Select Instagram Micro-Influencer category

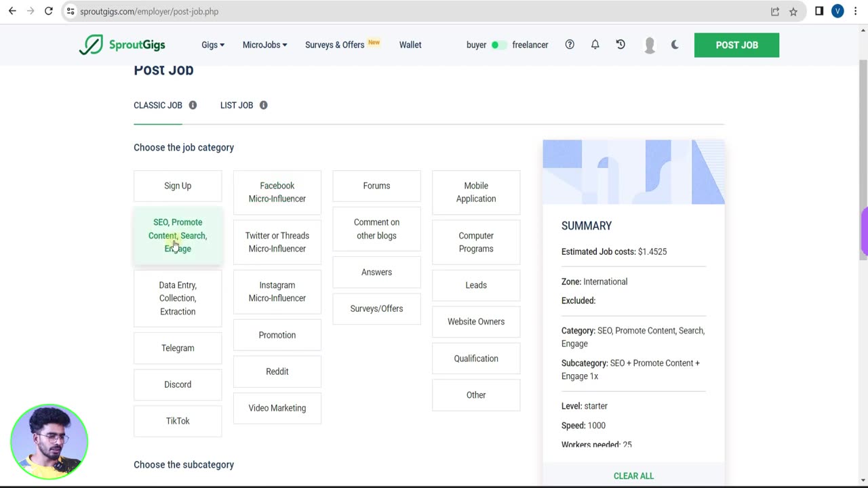click(277, 291)
